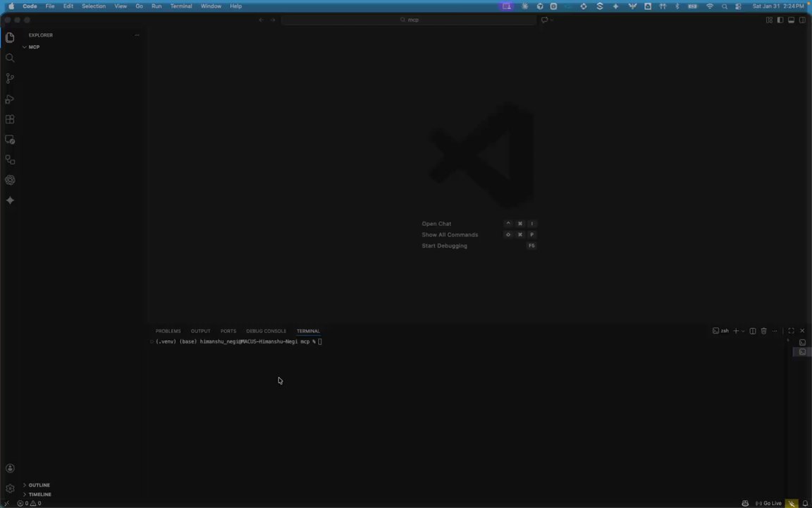The width and height of the screenshot is (812, 508).
Task: Click the mcp command center search box
Action: [x=409, y=20]
